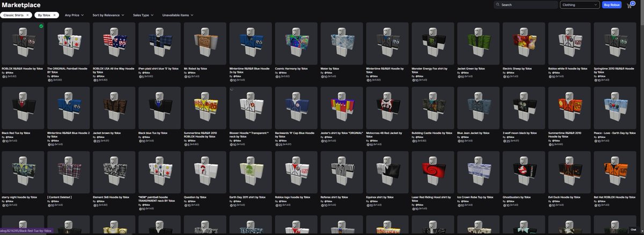Open the Chat button
644x235 pixels.
[x=634, y=230]
